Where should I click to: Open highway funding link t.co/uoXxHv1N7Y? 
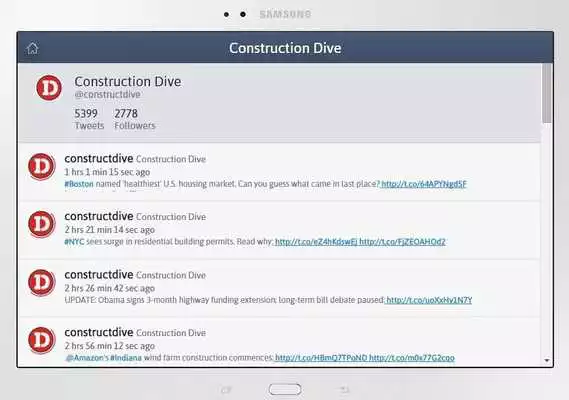[429, 300]
